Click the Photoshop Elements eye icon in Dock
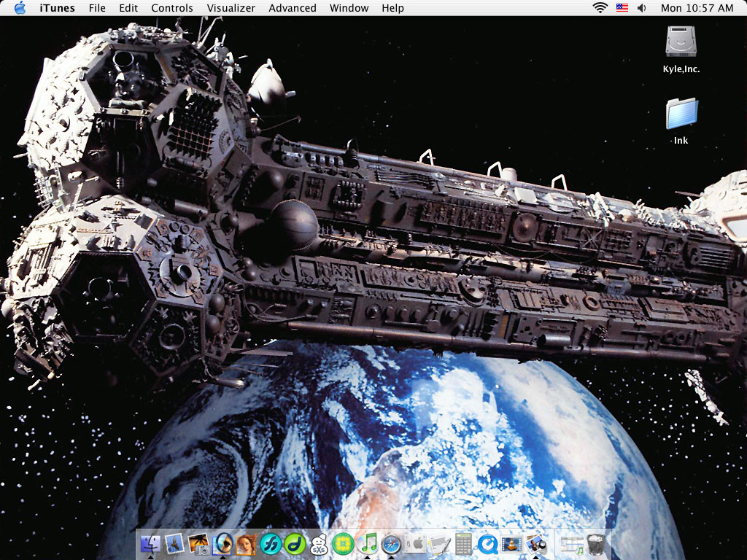The height and width of the screenshot is (560, 747). coord(222,544)
